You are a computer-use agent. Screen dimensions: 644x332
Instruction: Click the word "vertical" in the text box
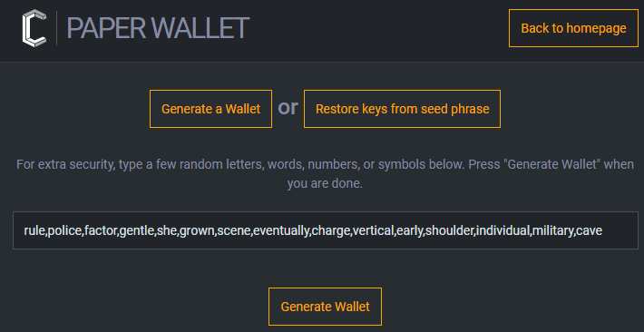pos(374,230)
